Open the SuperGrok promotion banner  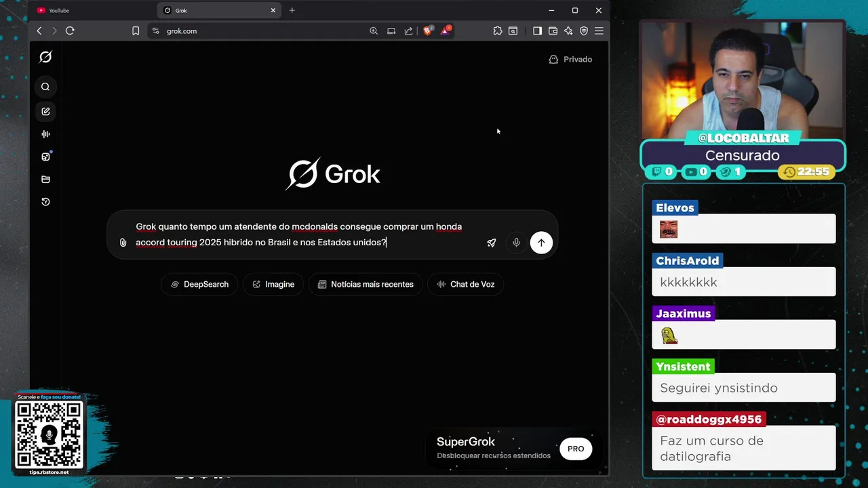[x=513, y=449]
